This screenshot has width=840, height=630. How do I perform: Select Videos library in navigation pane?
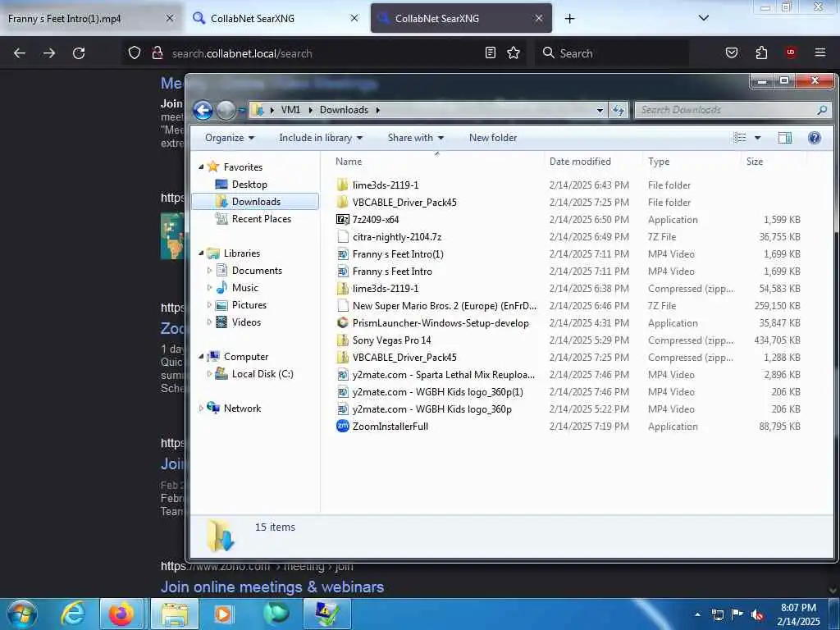(x=246, y=322)
